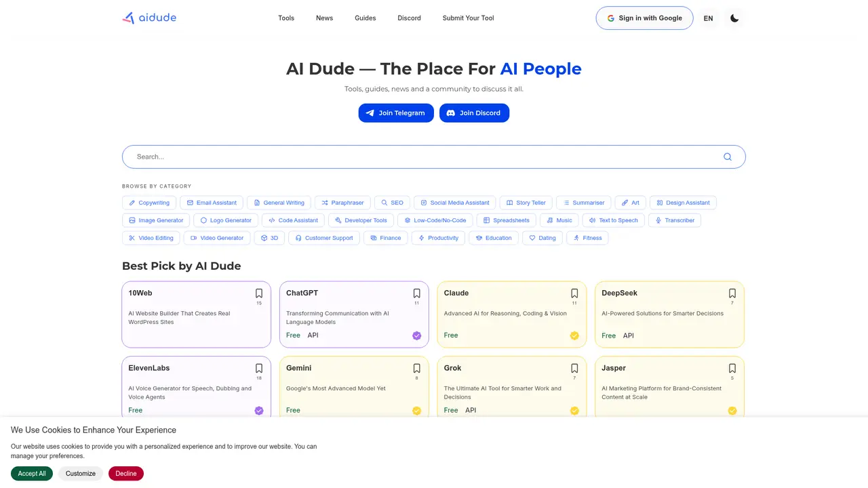Click the verified badge on ChatGPT card
Image resolution: width=868 pixels, height=488 pixels.
click(417, 335)
